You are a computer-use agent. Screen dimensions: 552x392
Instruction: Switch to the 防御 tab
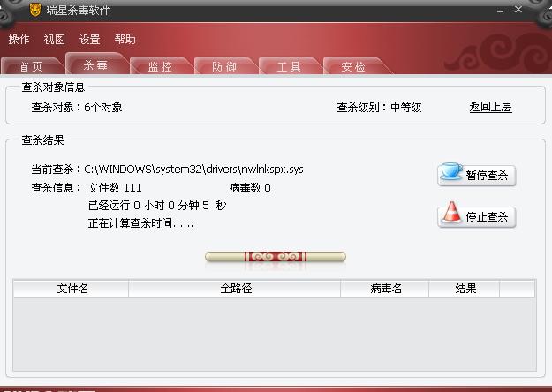click(224, 66)
